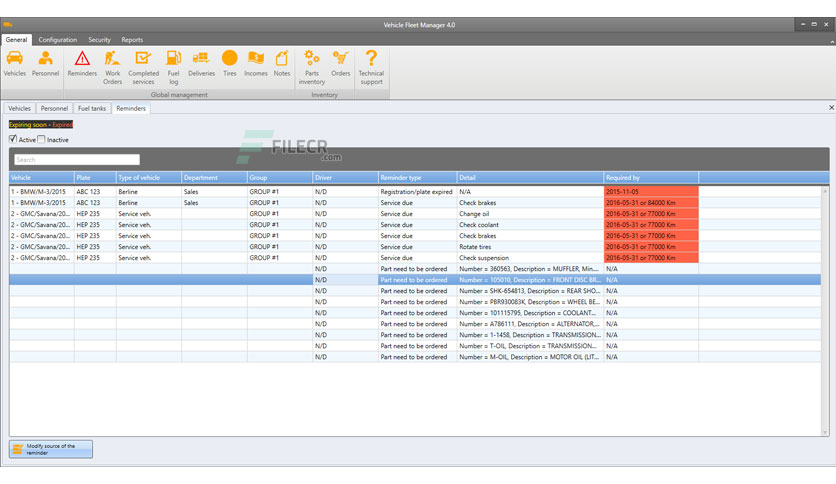Click the red 2015-11-05 date cell

(x=651, y=191)
